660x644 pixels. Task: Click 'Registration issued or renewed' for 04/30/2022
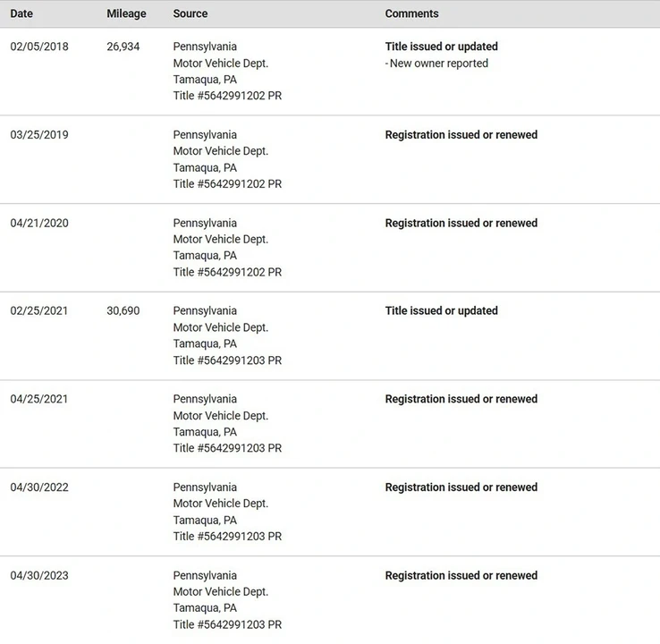(x=461, y=487)
